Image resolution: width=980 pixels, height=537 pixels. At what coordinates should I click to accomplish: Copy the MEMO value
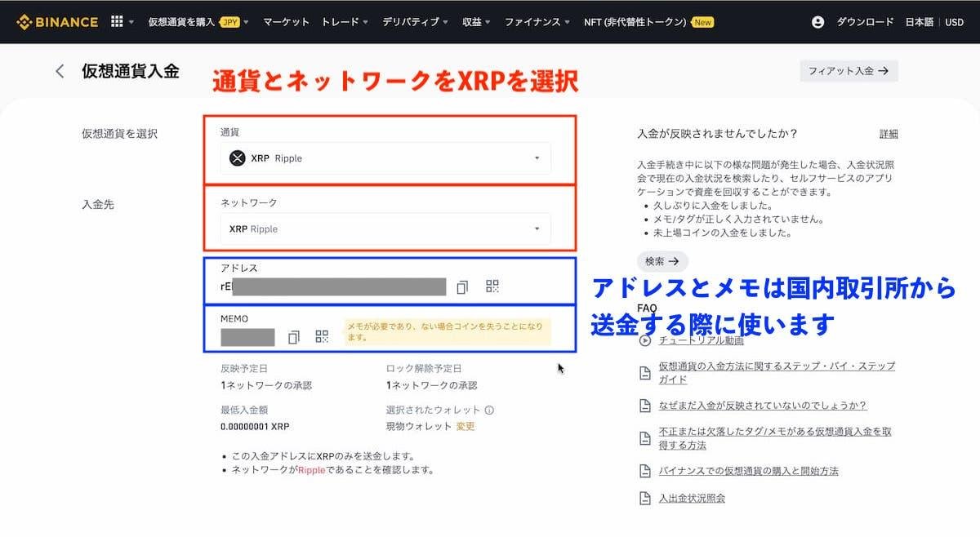pos(293,336)
